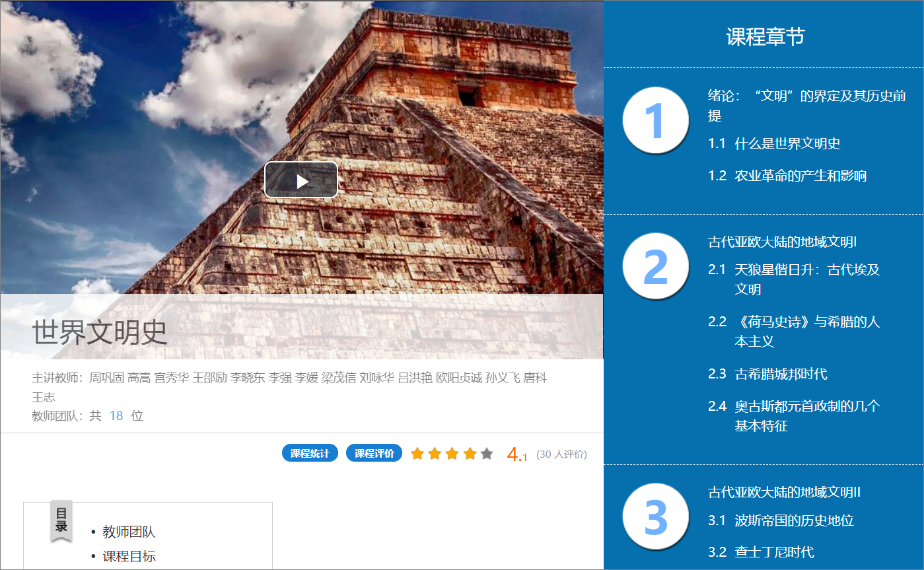The height and width of the screenshot is (570, 924).
Task: Open the 课程评价 page
Action: click(374, 453)
